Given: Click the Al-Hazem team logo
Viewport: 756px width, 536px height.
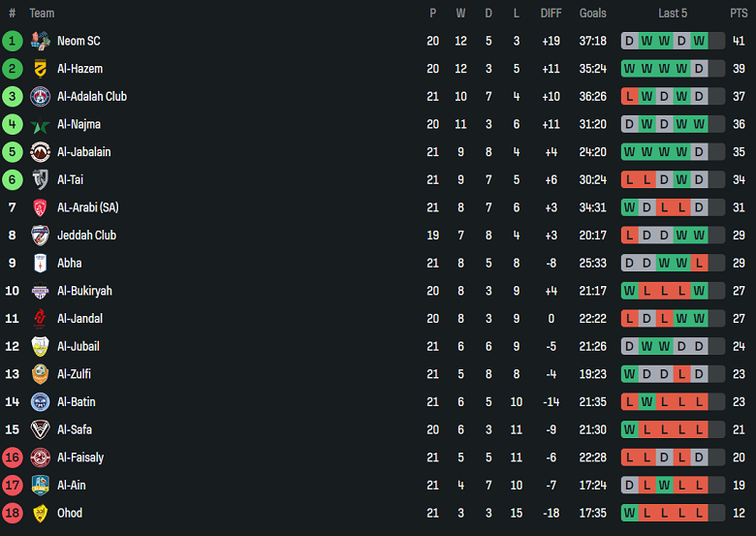Looking at the screenshot, I should point(40,69).
